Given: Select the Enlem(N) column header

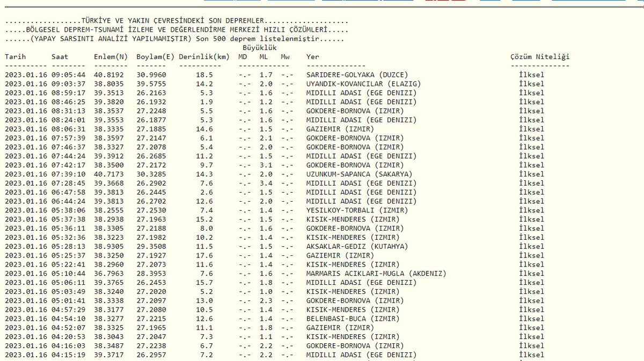Looking at the screenshot, I should click(x=111, y=57).
